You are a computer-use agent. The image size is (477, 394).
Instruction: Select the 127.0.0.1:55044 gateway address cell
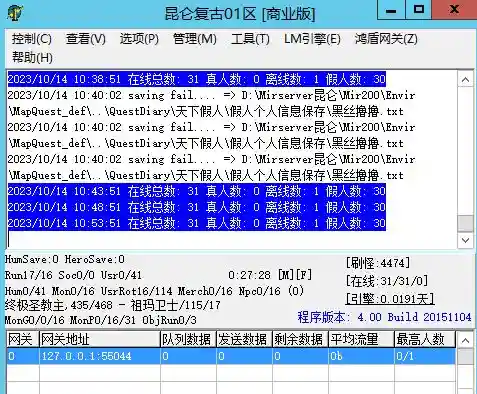click(x=100, y=356)
